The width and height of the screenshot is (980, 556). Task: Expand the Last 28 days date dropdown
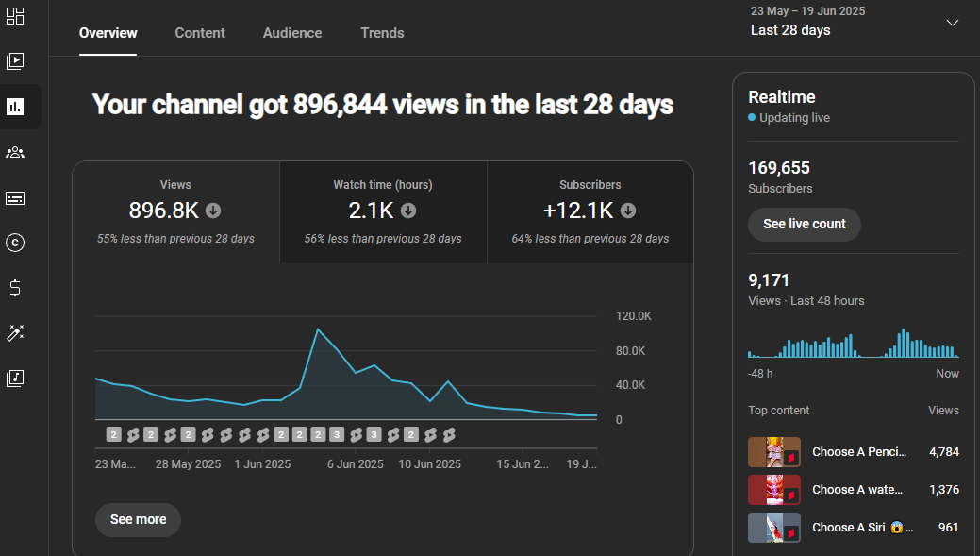(x=952, y=24)
